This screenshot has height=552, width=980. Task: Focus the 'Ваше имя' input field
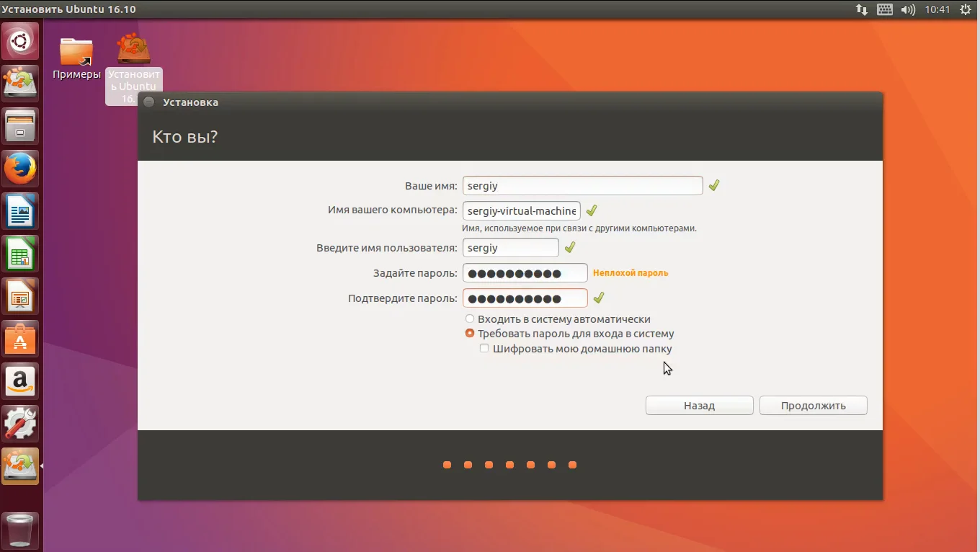[x=582, y=185]
